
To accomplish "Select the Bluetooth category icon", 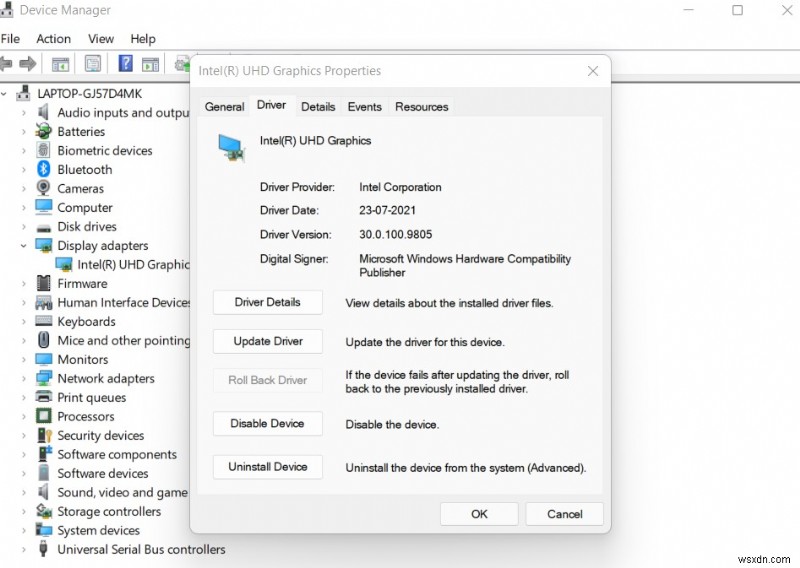I will [x=44, y=169].
